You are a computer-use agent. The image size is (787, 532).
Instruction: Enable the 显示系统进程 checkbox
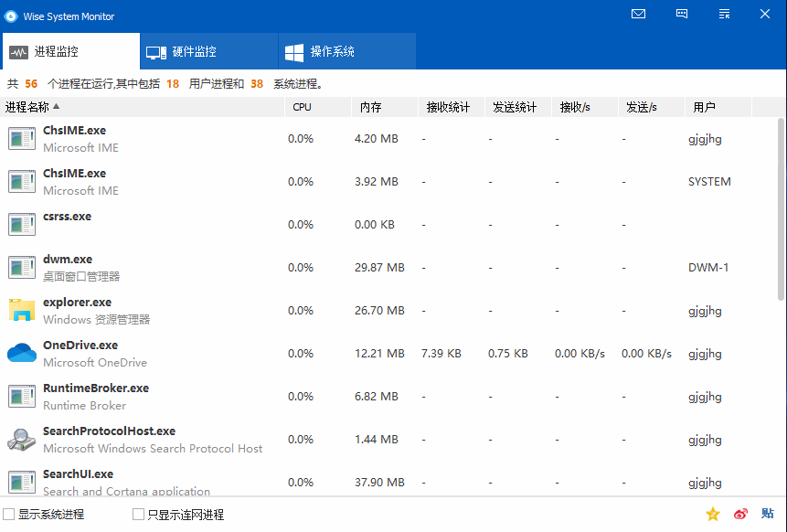pyautogui.click(x=6, y=514)
